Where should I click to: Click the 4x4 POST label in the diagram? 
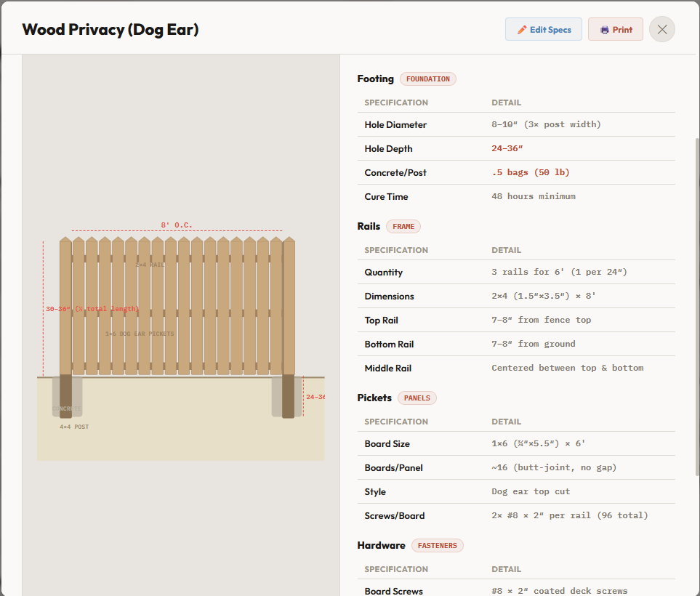[x=73, y=427]
